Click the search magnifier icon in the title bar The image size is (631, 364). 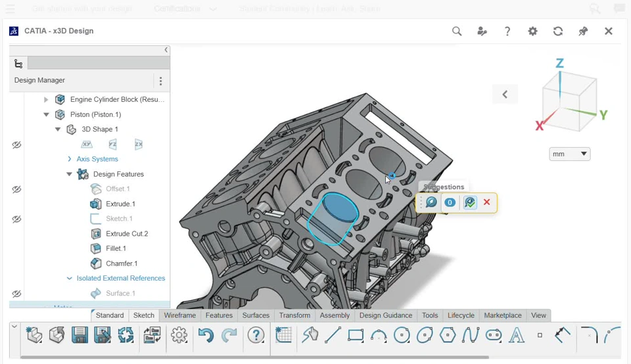457,31
